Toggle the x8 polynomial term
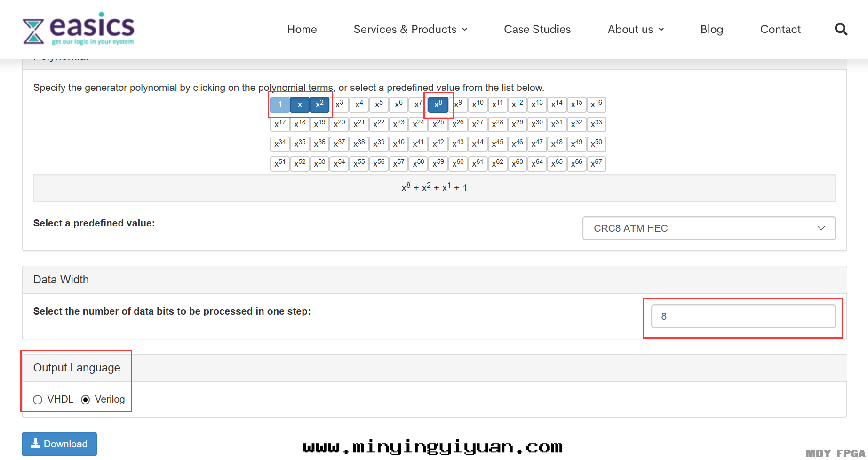The width and height of the screenshot is (868, 460). (438, 104)
